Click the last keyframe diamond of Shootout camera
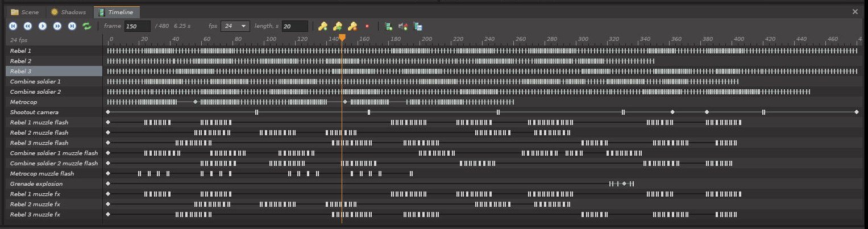Viewport: 868px width, 229px height. pos(857,113)
